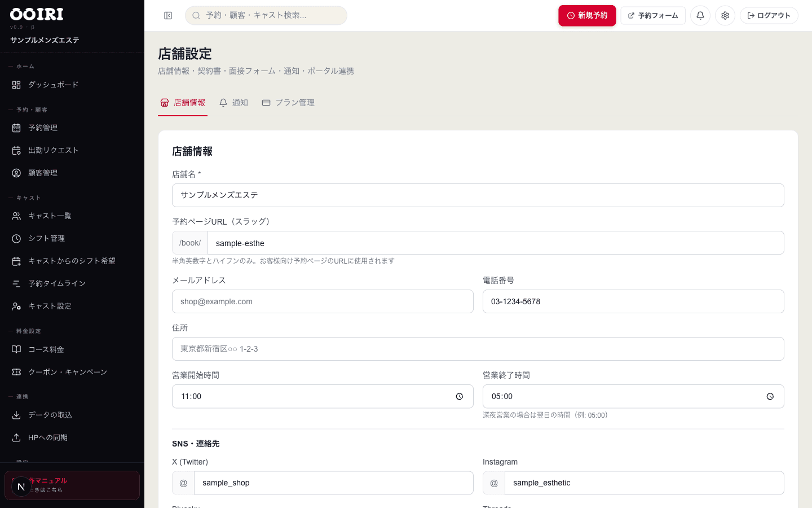Image resolution: width=812 pixels, height=508 pixels.
Task: Click the キャスト一覧 users icon
Action: (x=16, y=216)
